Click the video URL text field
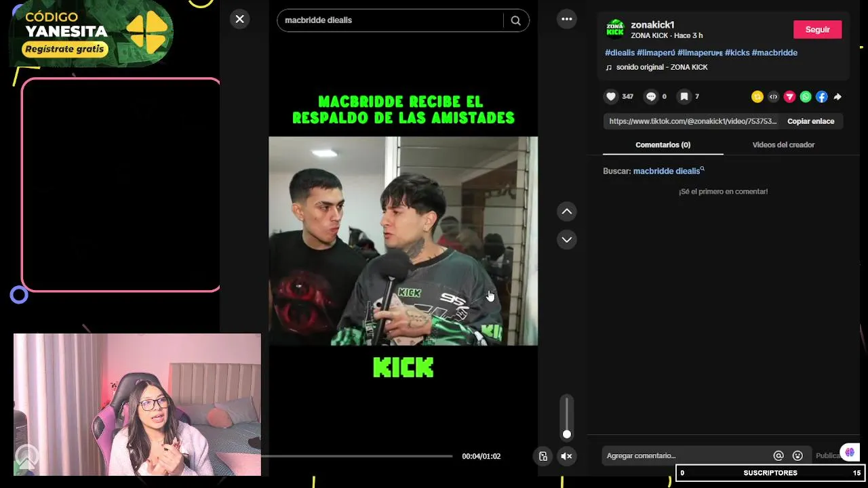868x488 pixels. tap(692, 121)
